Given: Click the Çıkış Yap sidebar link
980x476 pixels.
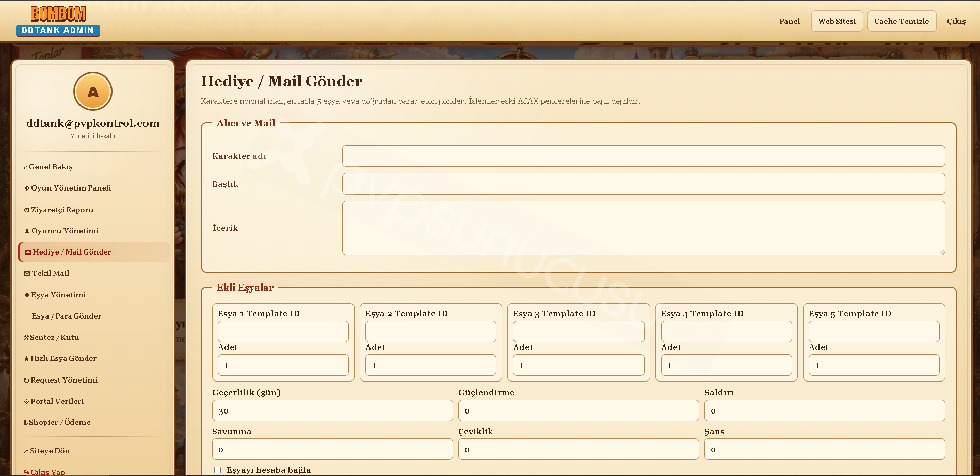Looking at the screenshot, I should point(44,472).
